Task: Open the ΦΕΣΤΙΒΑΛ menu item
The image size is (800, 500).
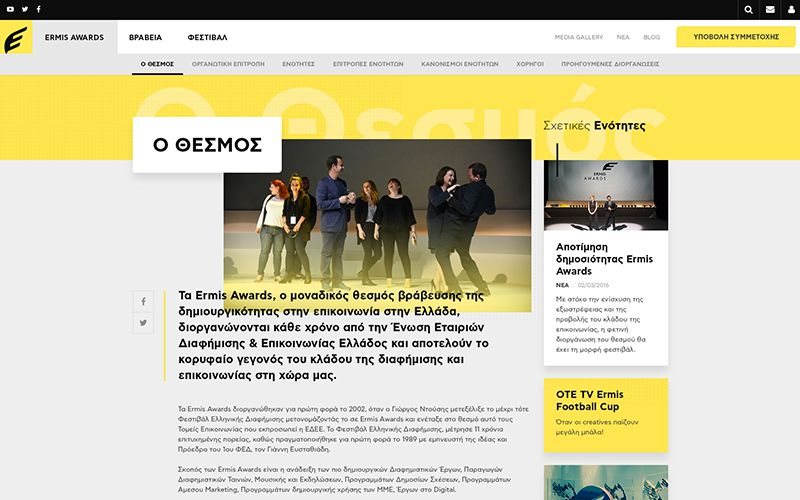Action: (207, 37)
